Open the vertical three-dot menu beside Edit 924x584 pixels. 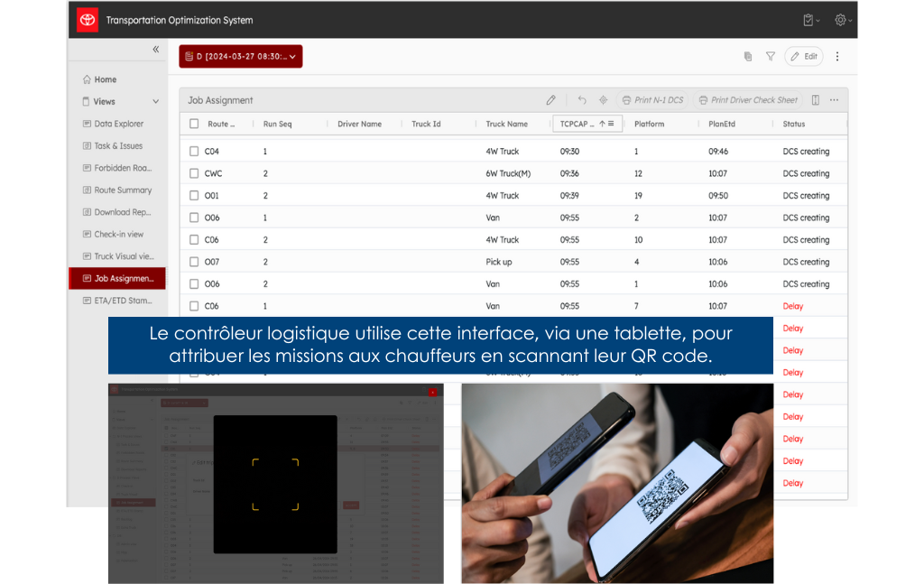coord(837,57)
